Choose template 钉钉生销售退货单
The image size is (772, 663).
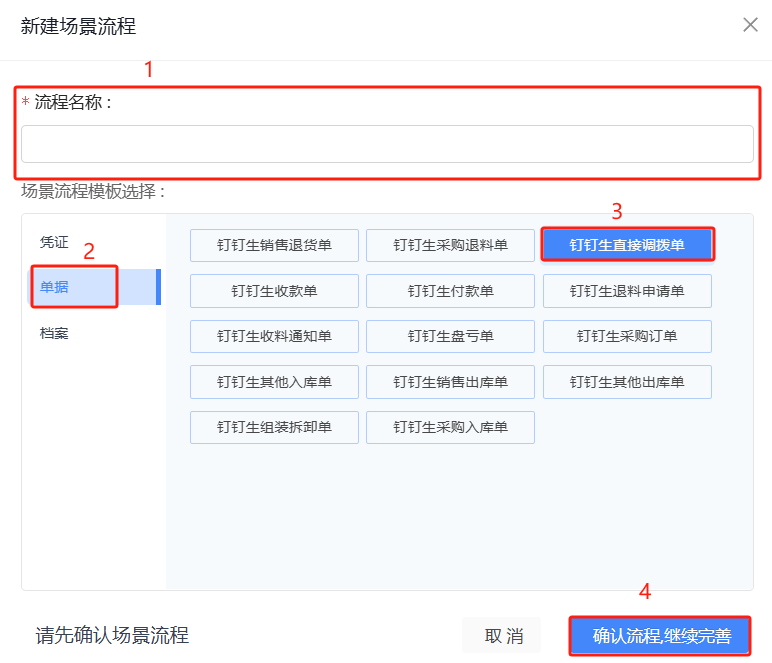pos(274,245)
